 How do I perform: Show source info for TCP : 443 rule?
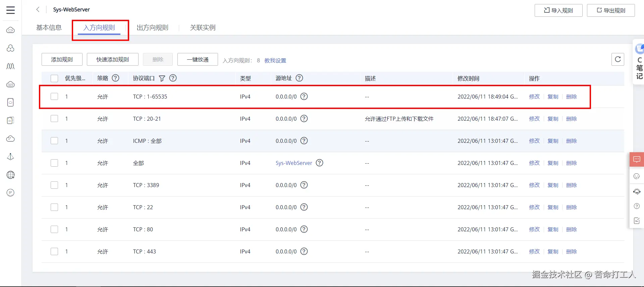pyautogui.click(x=304, y=251)
